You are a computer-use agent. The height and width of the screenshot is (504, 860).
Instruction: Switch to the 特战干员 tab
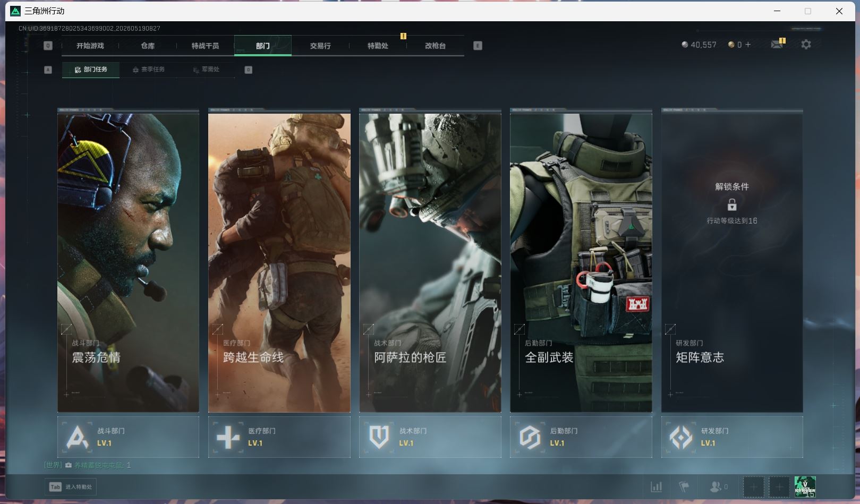(x=205, y=46)
